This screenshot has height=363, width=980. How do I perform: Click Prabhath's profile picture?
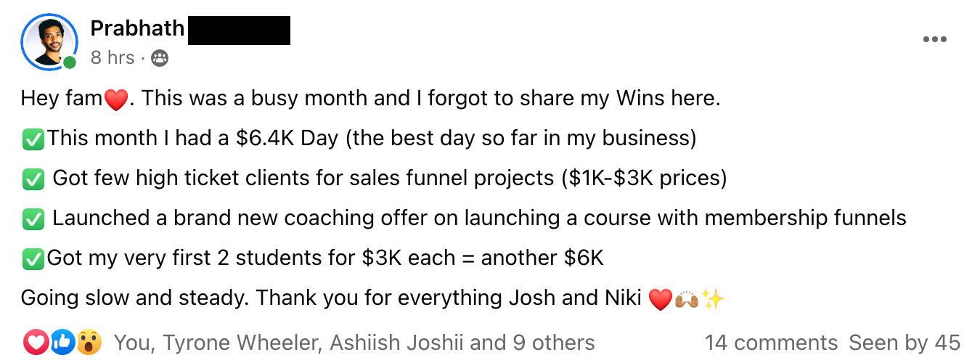[49, 41]
